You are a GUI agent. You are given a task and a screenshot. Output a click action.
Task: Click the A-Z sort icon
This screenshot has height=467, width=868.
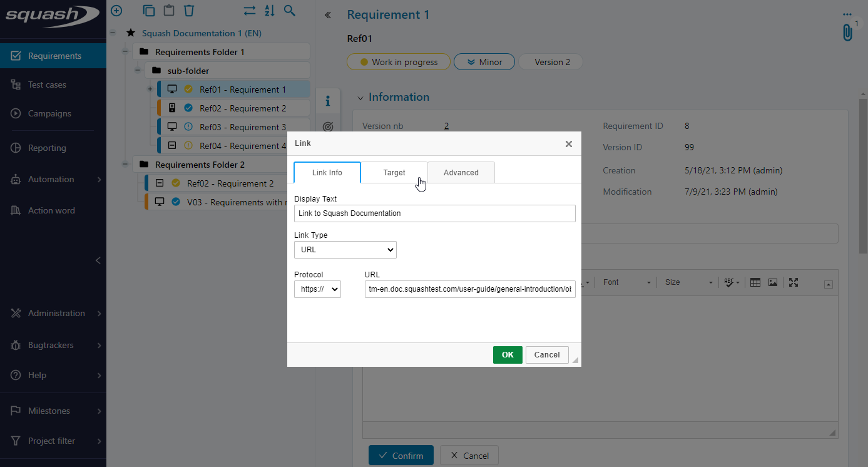269,11
